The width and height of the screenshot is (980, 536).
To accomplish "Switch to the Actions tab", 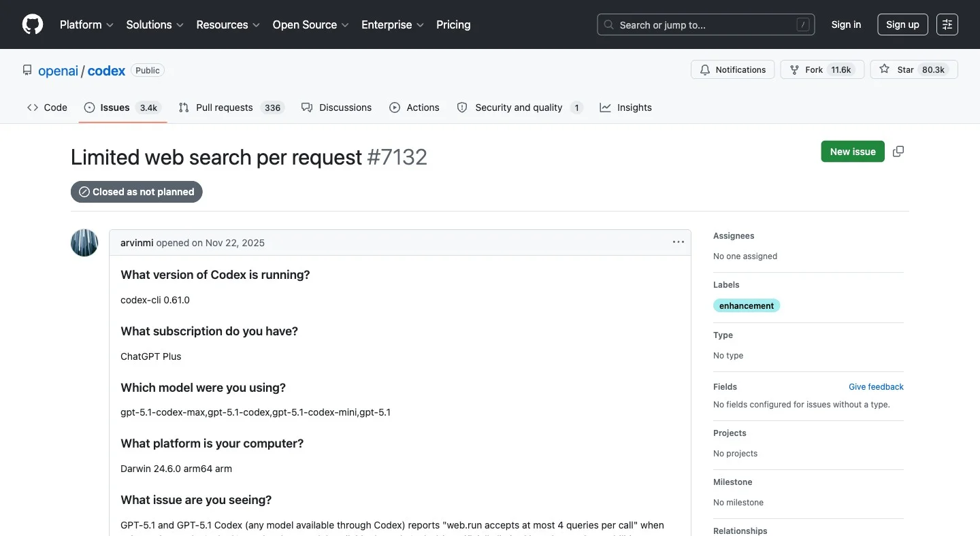I will [414, 107].
